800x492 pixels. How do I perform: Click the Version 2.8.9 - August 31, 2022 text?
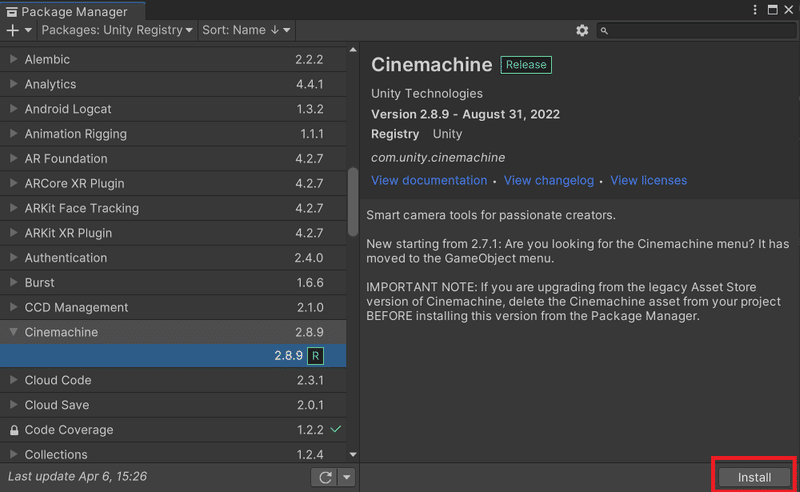click(x=465, y=114)
